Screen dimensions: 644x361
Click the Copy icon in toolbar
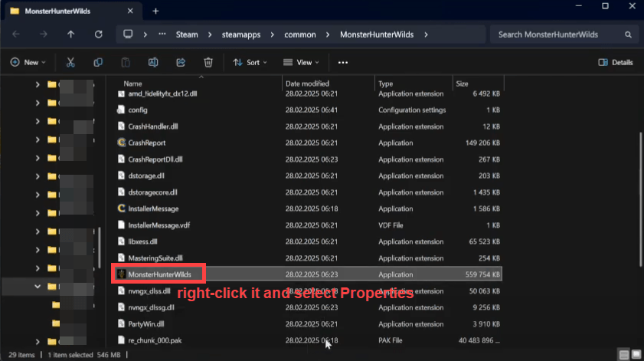coord(98,62)
